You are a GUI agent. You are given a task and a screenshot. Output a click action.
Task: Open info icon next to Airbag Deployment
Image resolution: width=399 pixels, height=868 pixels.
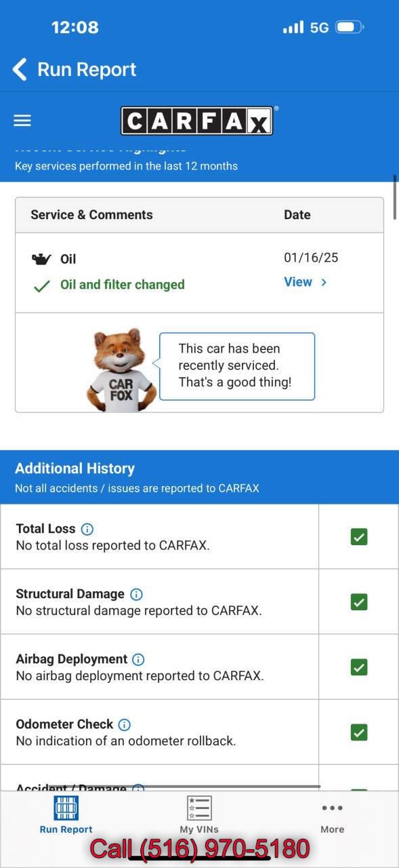(x=138, y=659)
